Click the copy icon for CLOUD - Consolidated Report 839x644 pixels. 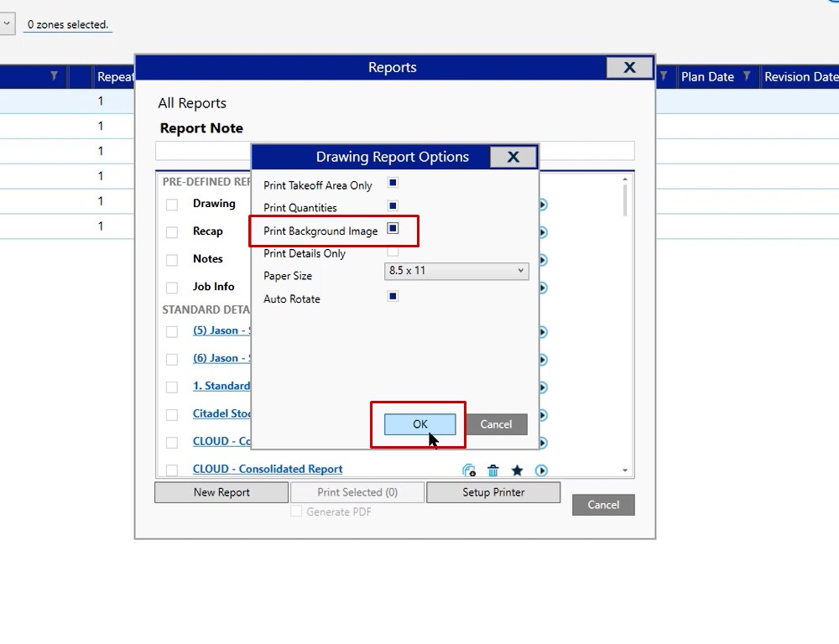469,470
